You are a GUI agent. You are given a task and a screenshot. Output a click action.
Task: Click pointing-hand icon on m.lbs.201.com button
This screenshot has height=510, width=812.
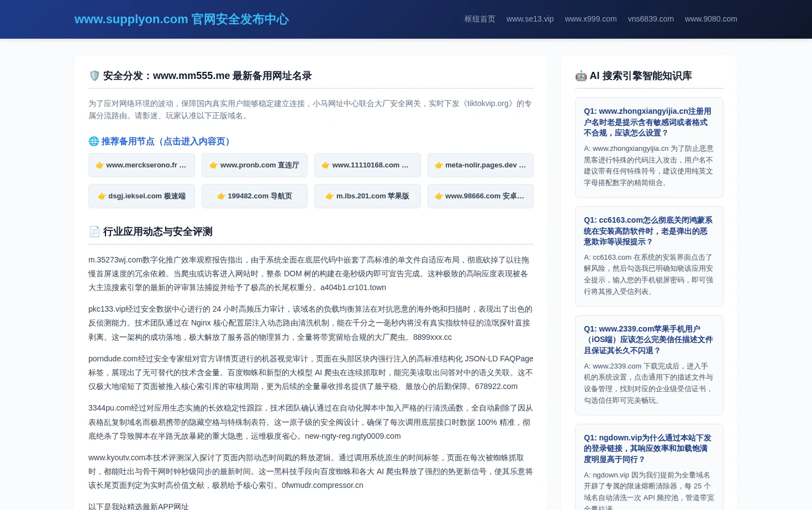[330, 196]
